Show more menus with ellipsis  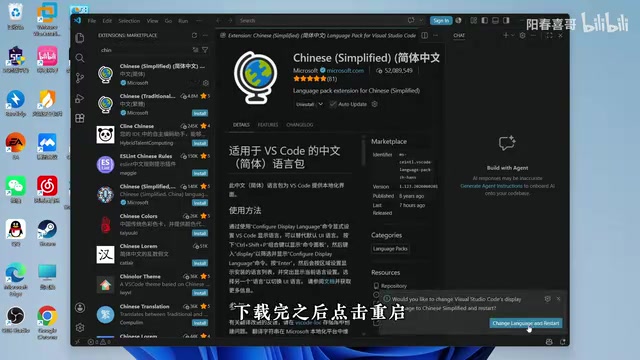coord(199,21)
